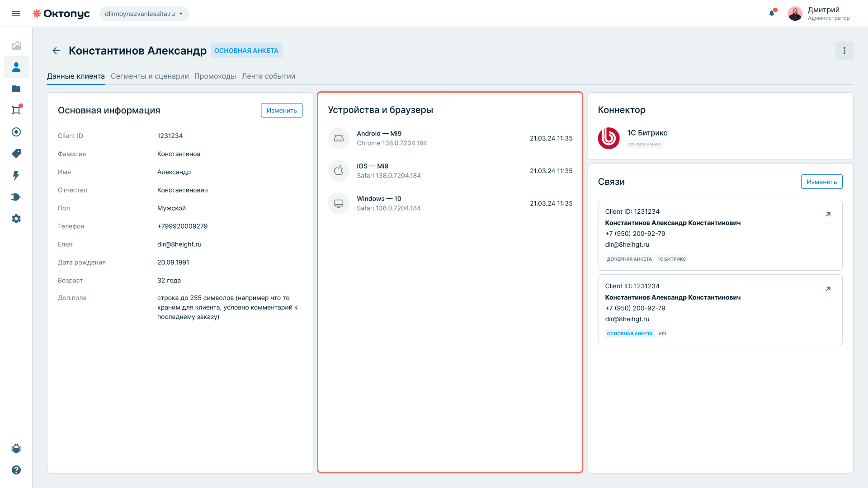
Task: Click the Доп.поле comment text
Action: point(227,307)
